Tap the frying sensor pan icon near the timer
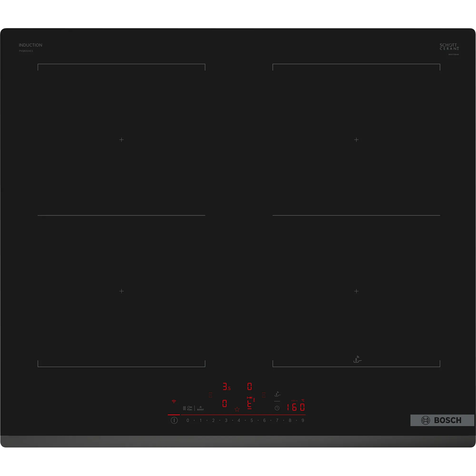The width and height of the screenshot is (476, 476). tap(277, 394)
